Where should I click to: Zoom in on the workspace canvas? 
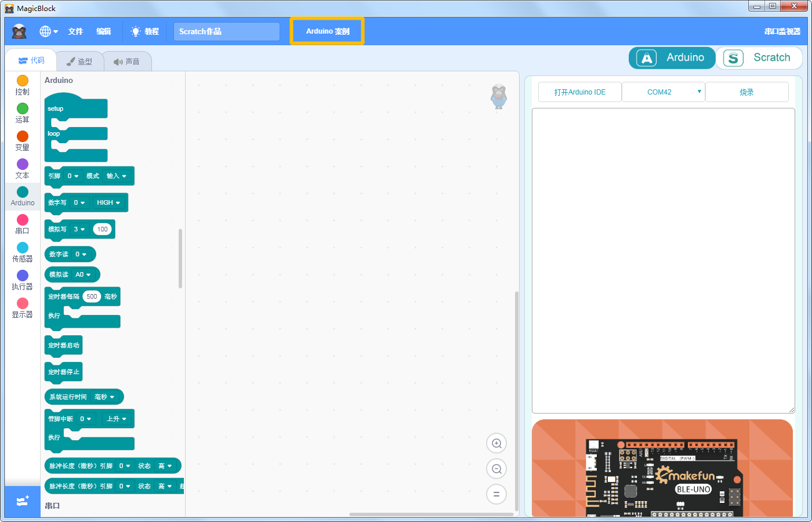pos(496,444)
